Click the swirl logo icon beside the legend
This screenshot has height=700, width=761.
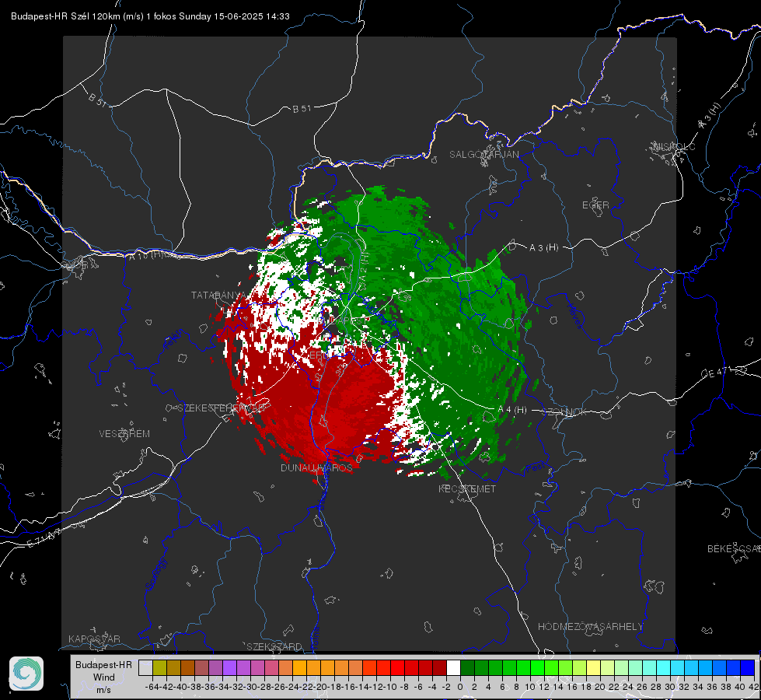pos(26,674)
